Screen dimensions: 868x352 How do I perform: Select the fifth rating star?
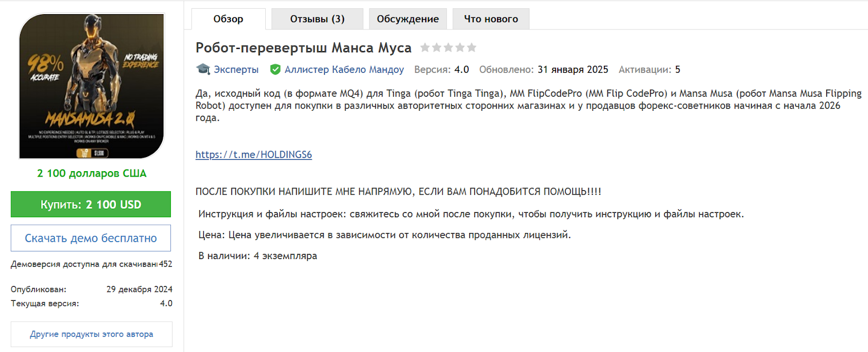coord(471,48)
